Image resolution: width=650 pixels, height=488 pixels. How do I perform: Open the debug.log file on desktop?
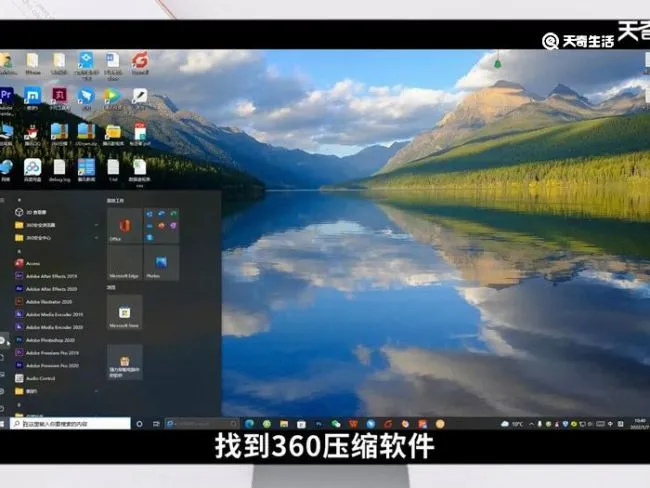tap(59, 170)
